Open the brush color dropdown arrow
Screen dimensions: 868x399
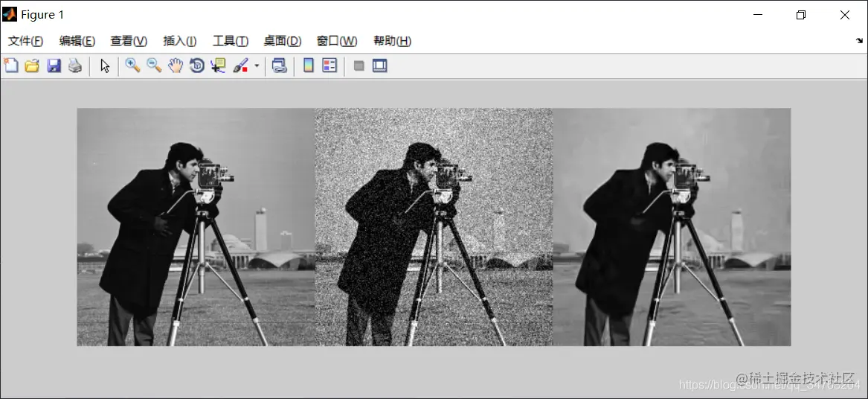coord(257,66)
